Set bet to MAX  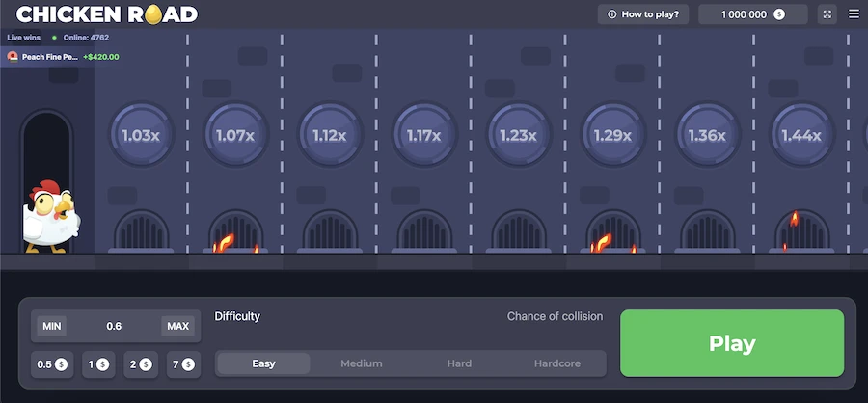177,326
